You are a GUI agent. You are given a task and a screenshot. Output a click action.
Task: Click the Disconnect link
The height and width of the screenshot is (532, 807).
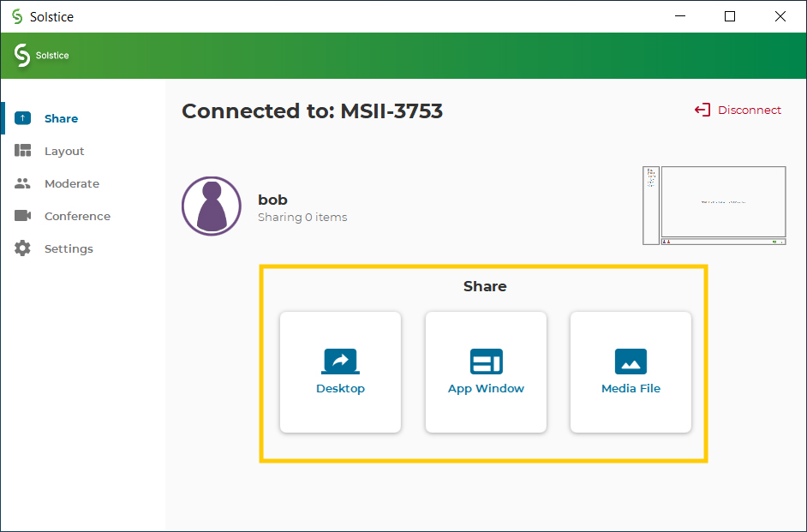745,110
